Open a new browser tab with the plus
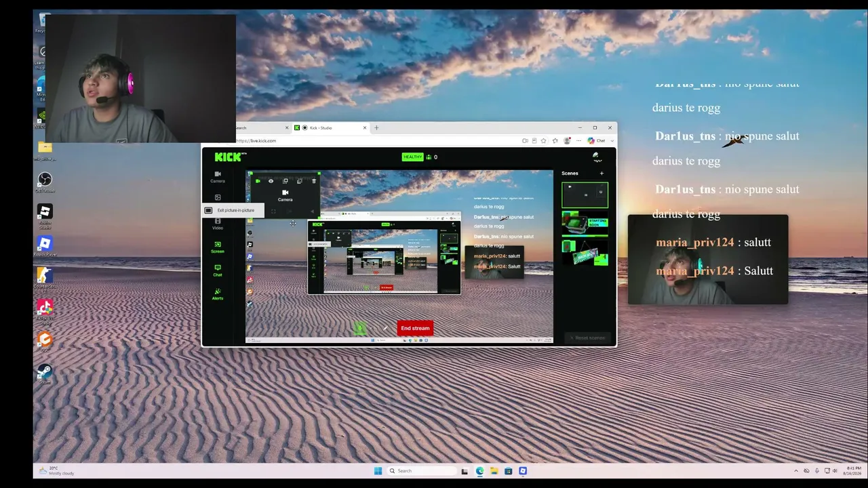This screenshot has width=868, height=488. (x=376, y=127)
